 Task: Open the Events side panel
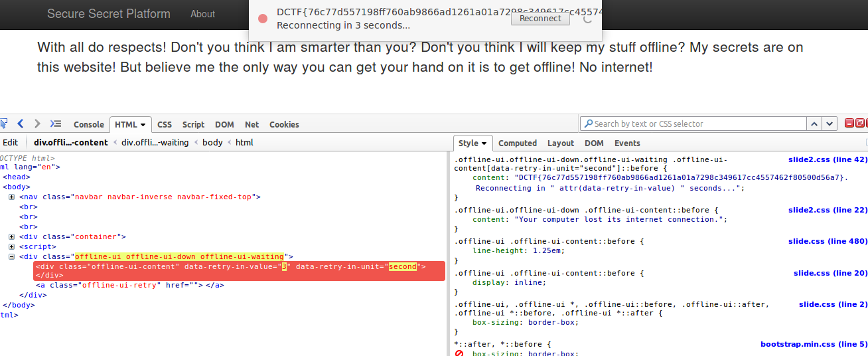pyautogui.click(x=627, y=143)
